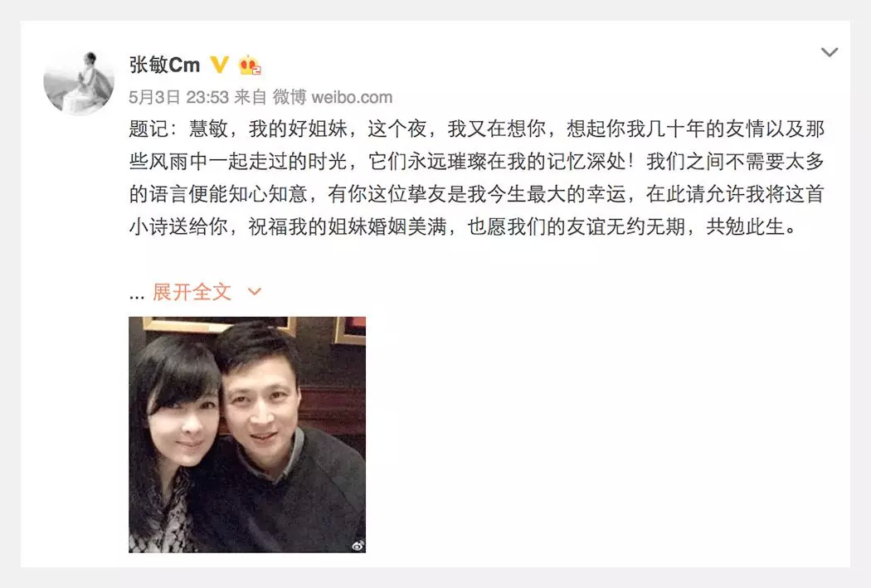The height and width of the screenshot is (588, 871).
Task: Click the last line ending 共勉此生
Action: tap(463, 226)
